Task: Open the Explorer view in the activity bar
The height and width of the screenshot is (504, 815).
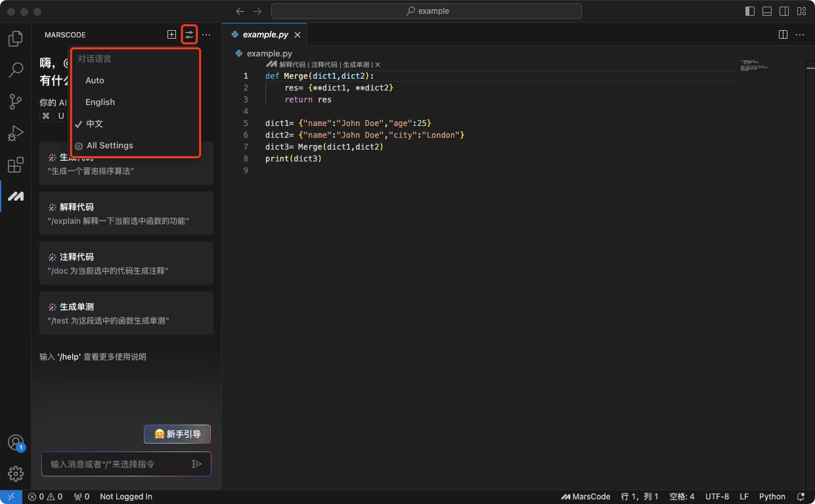Action: [x=16, y=39]
